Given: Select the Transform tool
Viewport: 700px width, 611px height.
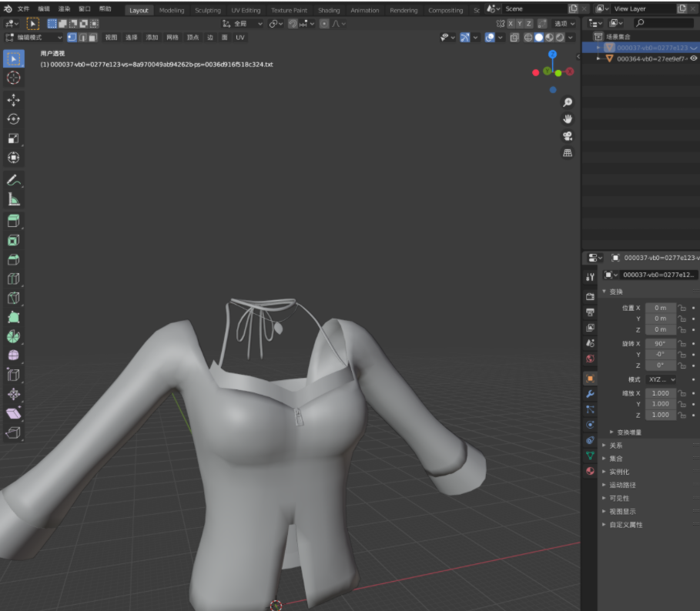Looking at the screenshot, I should point(13,158).
